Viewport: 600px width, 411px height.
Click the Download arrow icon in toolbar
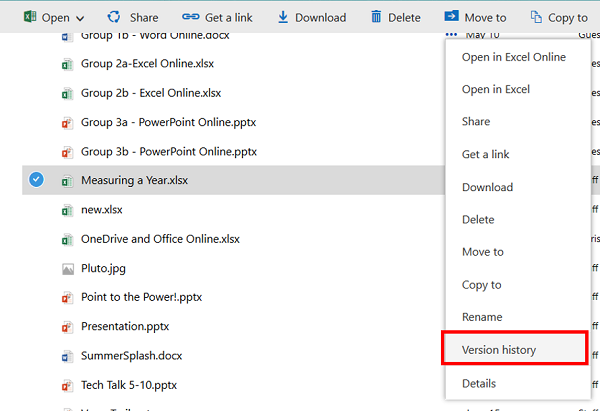283,17
